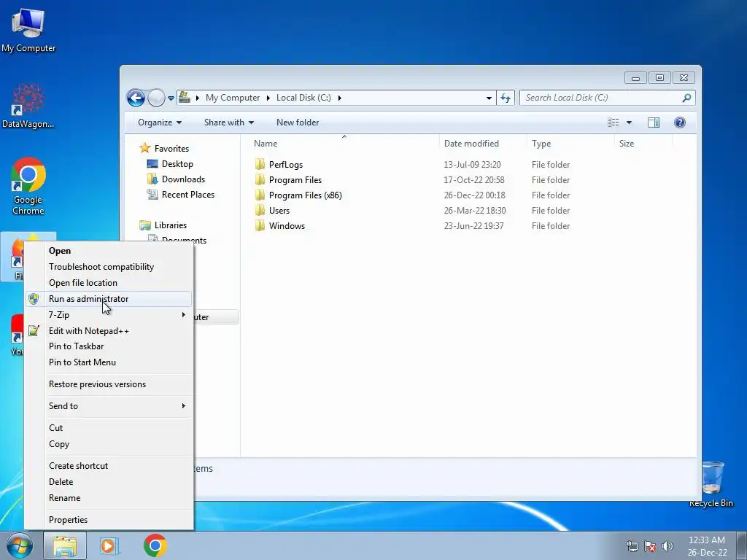
Task: Expand arrow after Local Disk (C:) breadcrumb
Action: point(340,98)
